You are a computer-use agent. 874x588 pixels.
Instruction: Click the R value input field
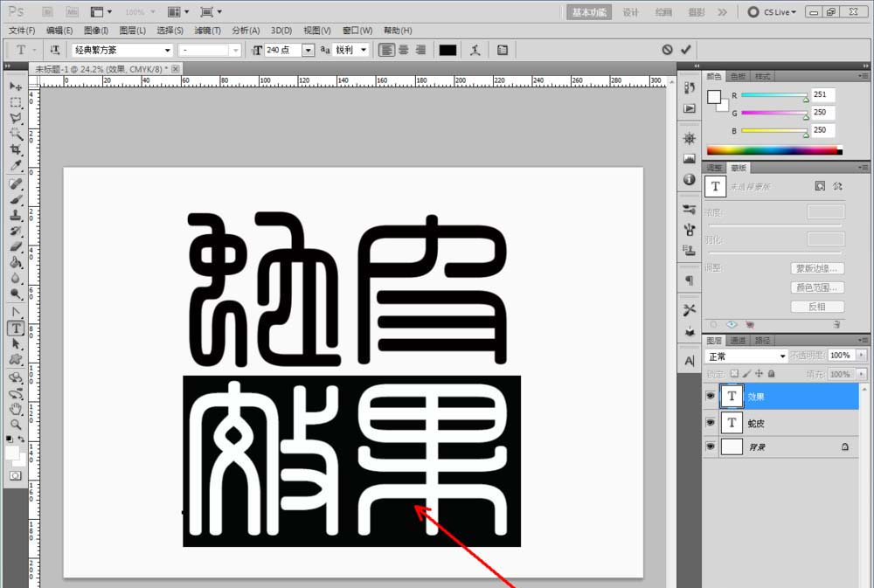[x=822, y=94]
